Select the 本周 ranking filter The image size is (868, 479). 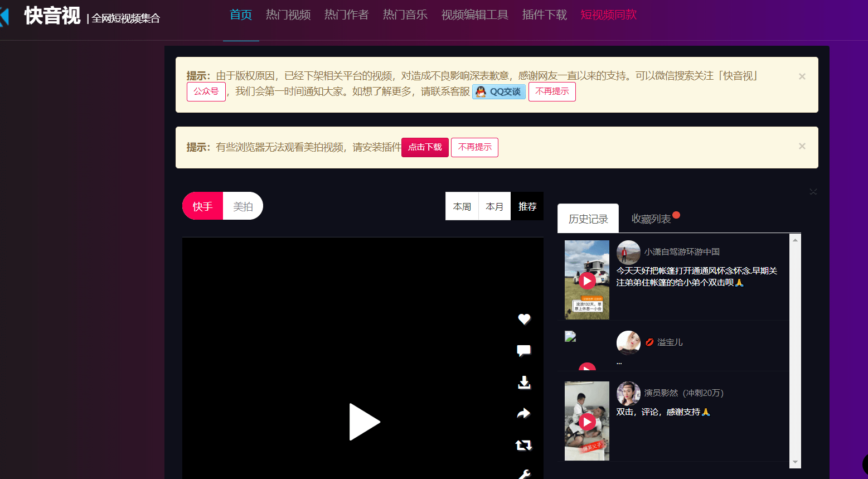tap(462, 206)
